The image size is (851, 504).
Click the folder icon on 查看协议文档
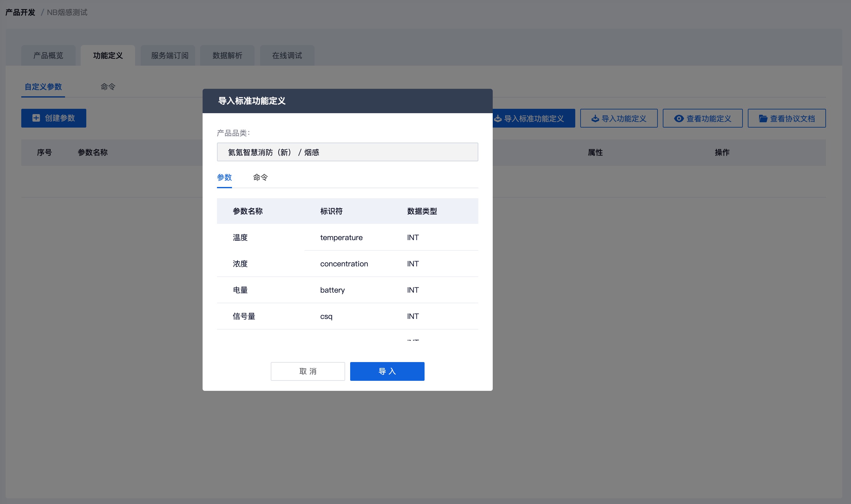(x=763, y=118)
